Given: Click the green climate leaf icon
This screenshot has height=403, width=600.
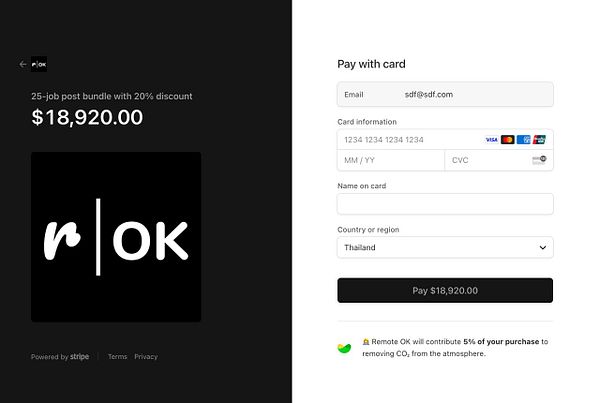Looking at the screenshot, I should tap(345, 348).
